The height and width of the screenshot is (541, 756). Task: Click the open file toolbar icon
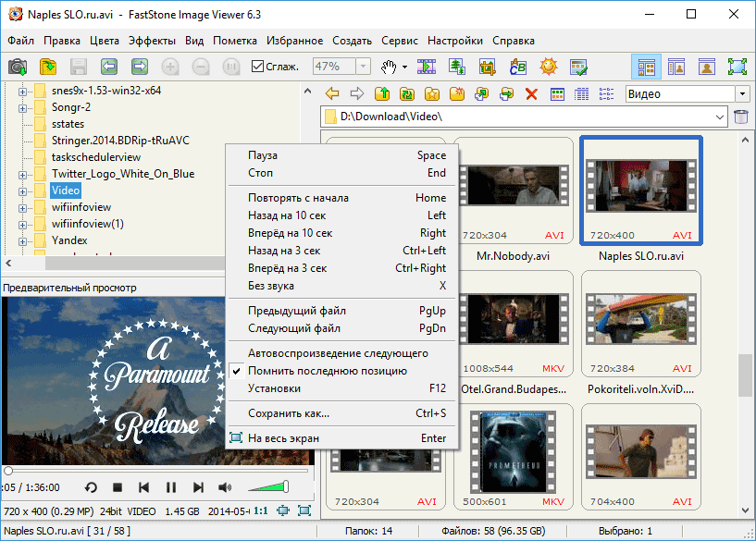pyautogui.click(x=48, y=67)
